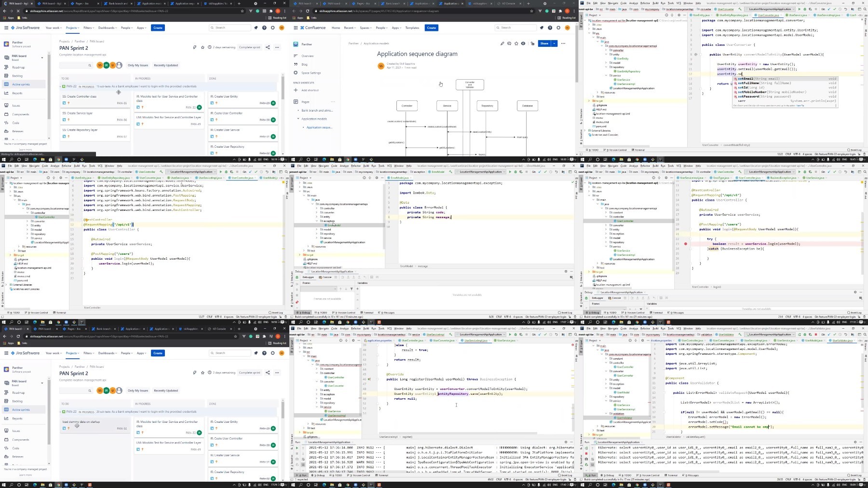Screen dimensions: 868x488
Task: Run application in UserConverter IntelliJ window
Action: 800,9
